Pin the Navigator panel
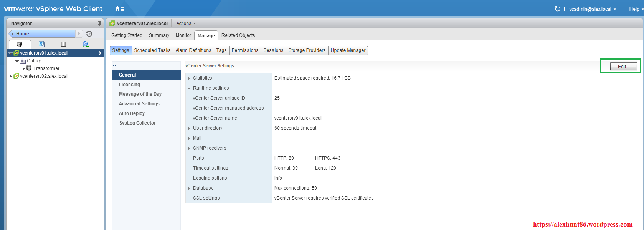644x230 pixels. pos(99,23)
